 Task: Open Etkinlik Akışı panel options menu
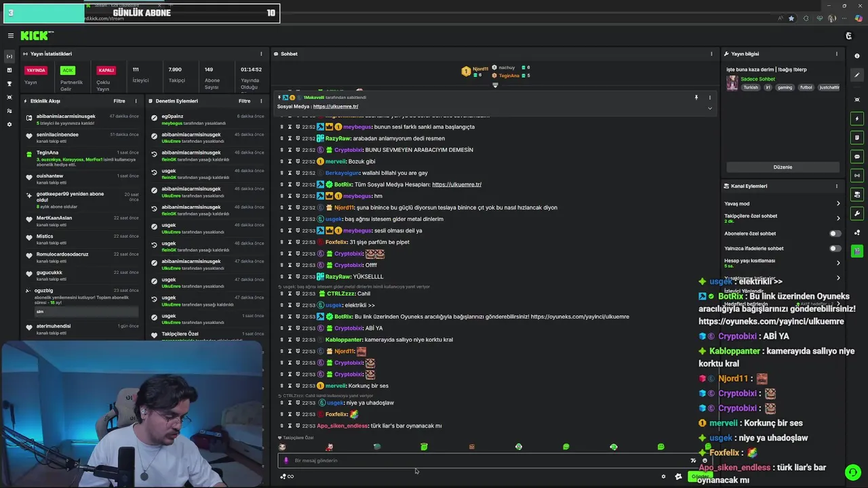pos(136,101)
